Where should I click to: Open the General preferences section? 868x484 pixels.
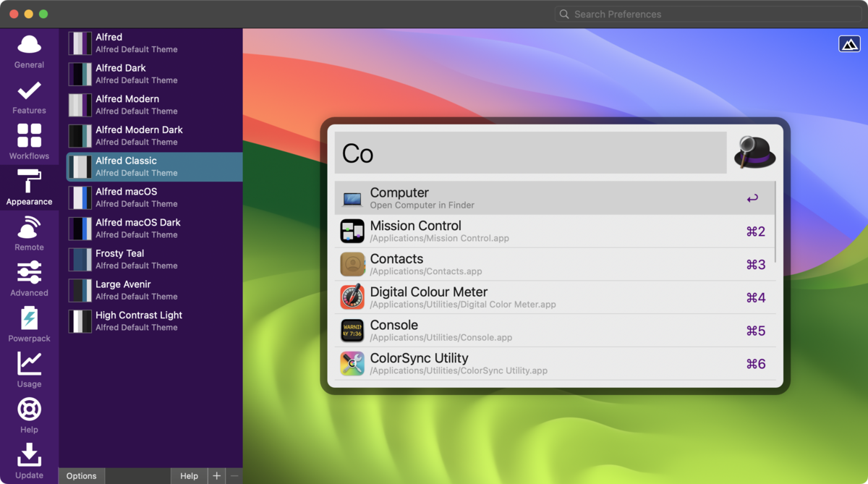[29, 51]
